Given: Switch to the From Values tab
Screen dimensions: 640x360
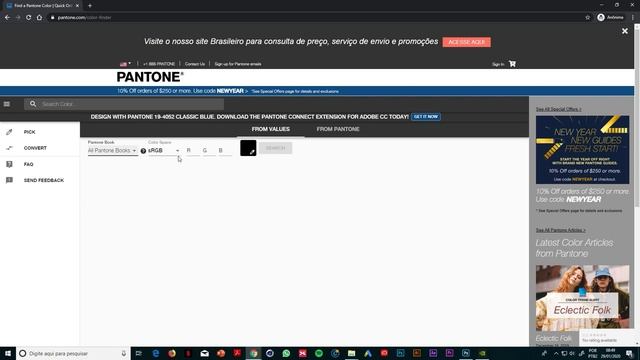Looking at the screenshot, I should pyautogui.click(x=271, y=129).
